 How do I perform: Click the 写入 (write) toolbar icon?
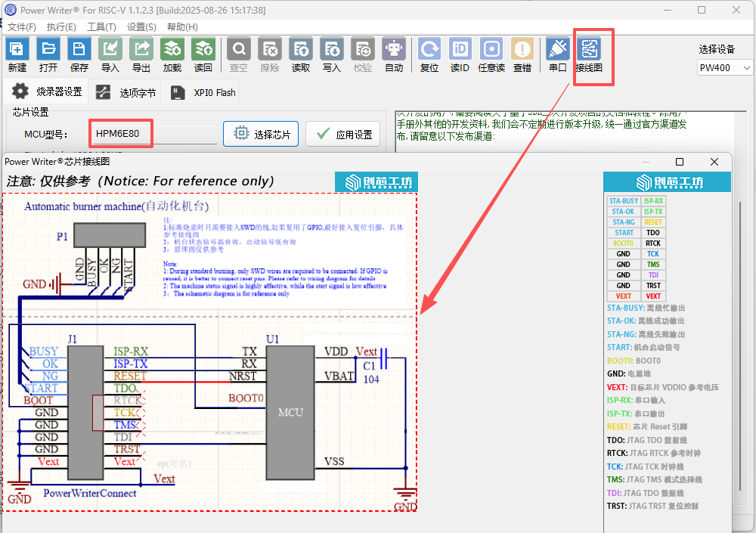pyautogui.click(x=332, y=54)
